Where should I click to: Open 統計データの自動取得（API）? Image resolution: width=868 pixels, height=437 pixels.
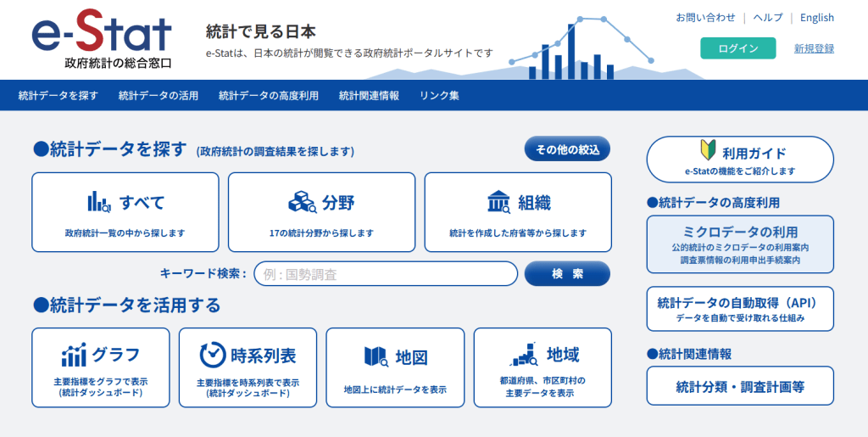(740, 309)
